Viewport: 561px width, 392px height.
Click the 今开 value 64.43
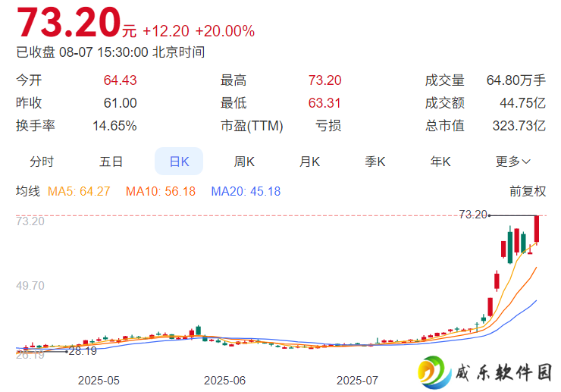click(121, 80)
